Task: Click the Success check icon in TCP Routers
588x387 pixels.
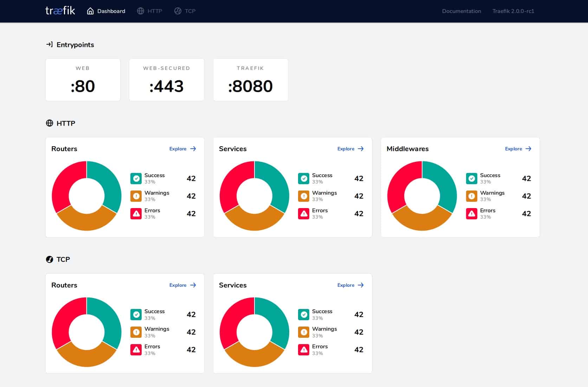Action: [136, 315]
